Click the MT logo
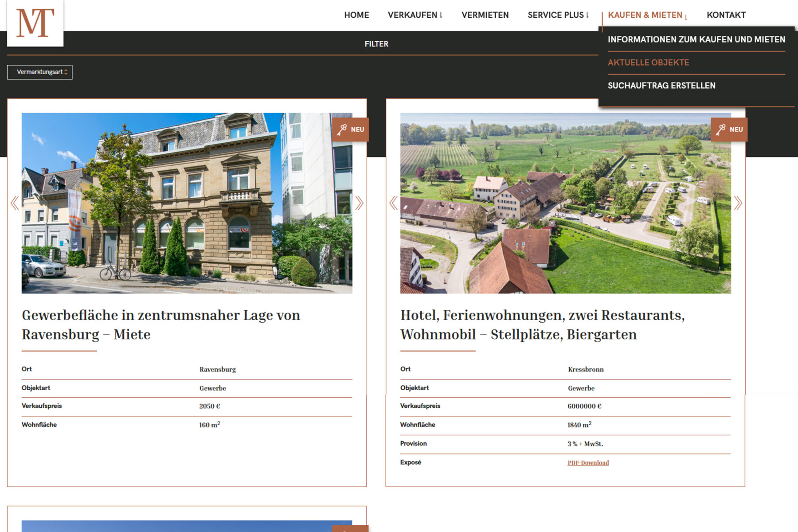This screenshot has height=532, width=798. [x=35, y=23]
